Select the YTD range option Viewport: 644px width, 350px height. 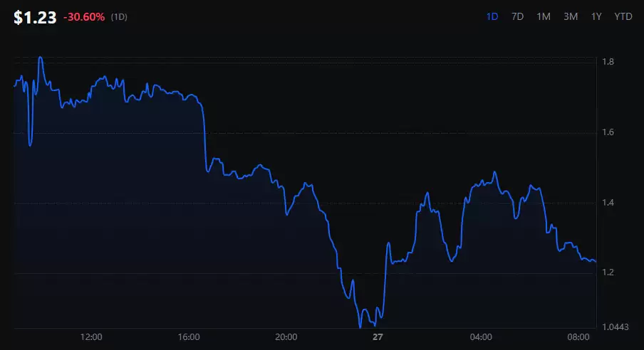point(623,16)
